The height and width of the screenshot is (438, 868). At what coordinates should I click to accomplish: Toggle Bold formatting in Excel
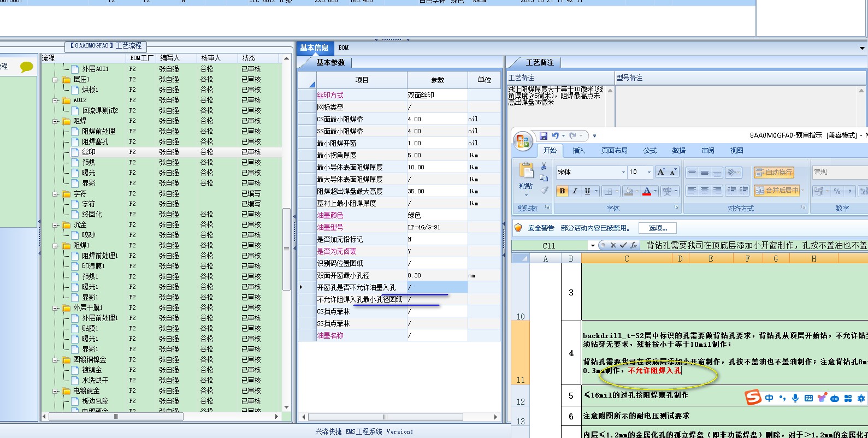coord(562,191)
